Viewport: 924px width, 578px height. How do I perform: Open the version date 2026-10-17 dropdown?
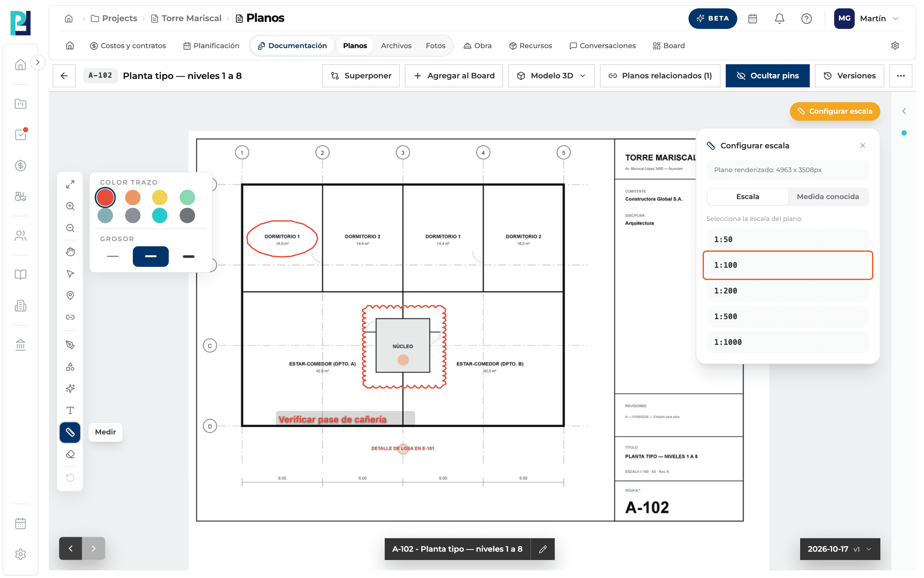840,549
